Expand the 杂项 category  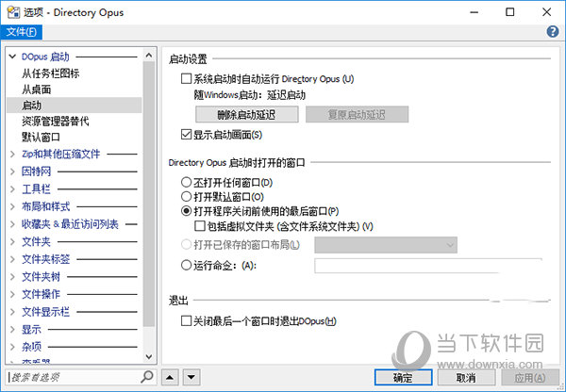(x=12, y=347)
